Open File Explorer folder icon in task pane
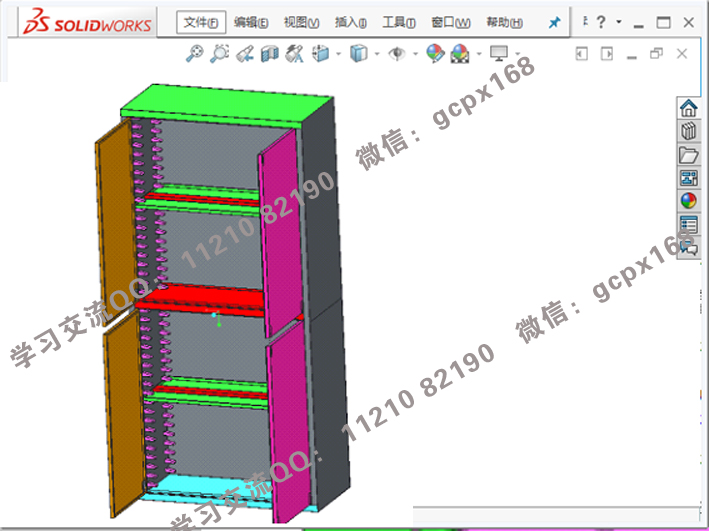The height and width of the screenshot is (531, 709). click(688, 155)
